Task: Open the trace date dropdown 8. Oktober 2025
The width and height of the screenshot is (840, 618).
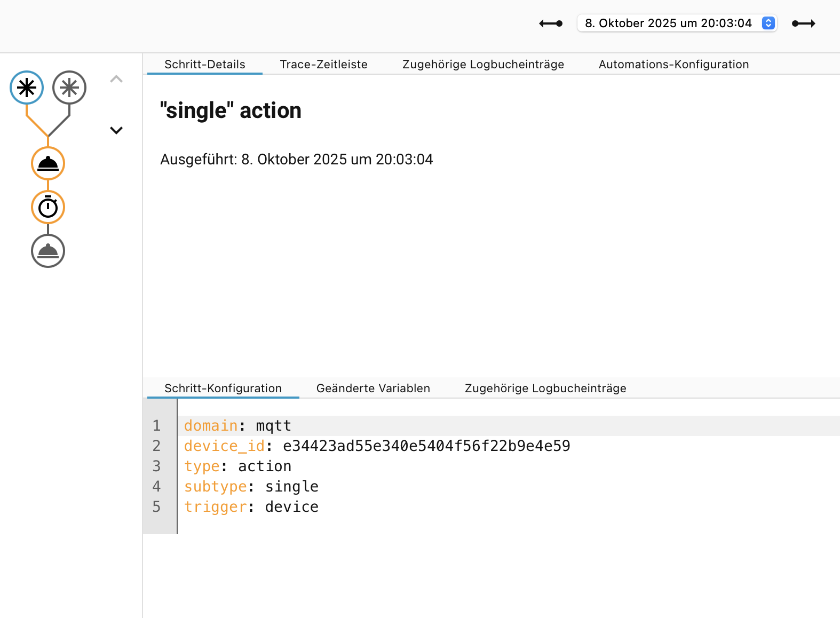Action: (677, 23)
